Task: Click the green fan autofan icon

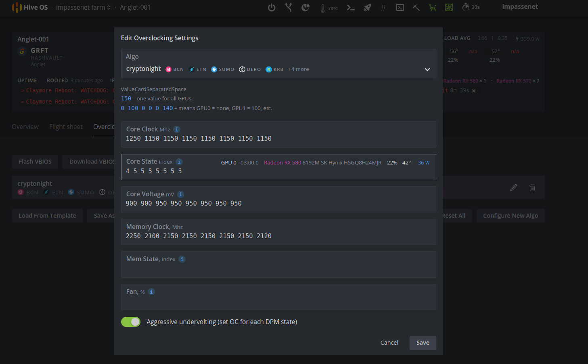Action: [449, 8]
